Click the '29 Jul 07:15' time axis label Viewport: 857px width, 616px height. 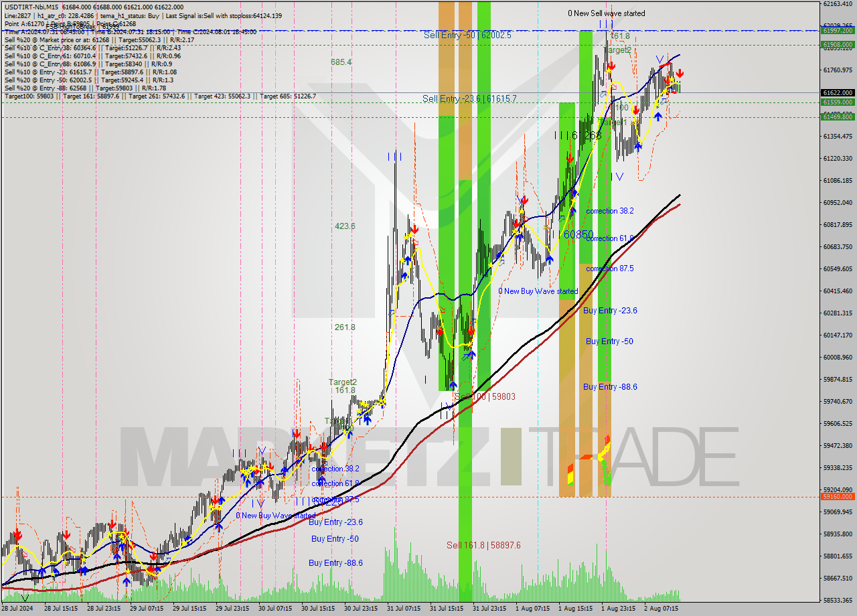[x=146, y=609]
